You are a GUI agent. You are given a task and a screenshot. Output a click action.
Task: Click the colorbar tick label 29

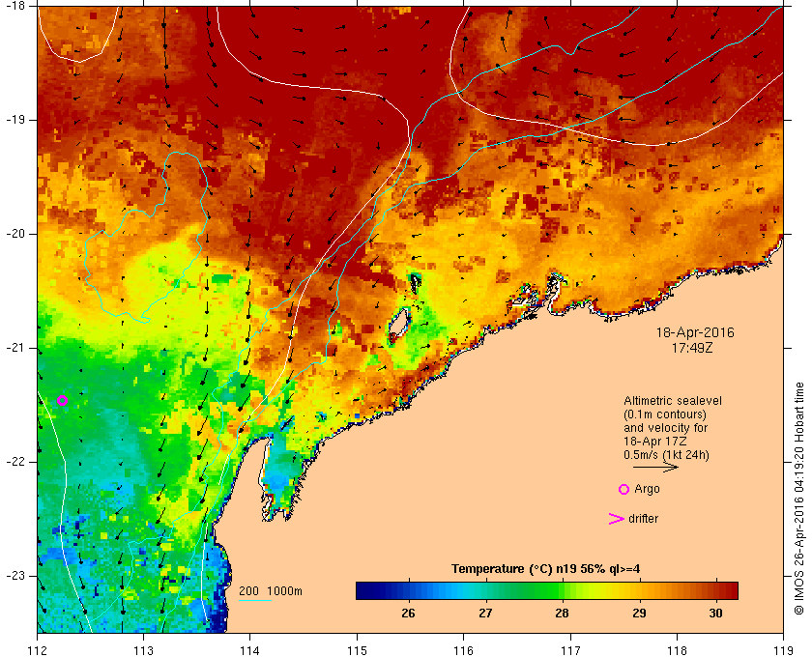[639, 613]
